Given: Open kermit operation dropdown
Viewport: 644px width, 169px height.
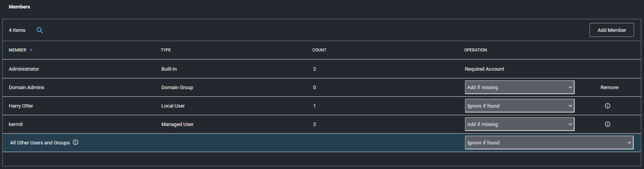Looking at the screenshot, I should tap(519, 124).
